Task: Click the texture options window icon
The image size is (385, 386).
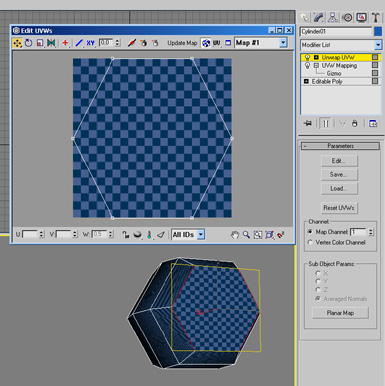Action: 228,43
